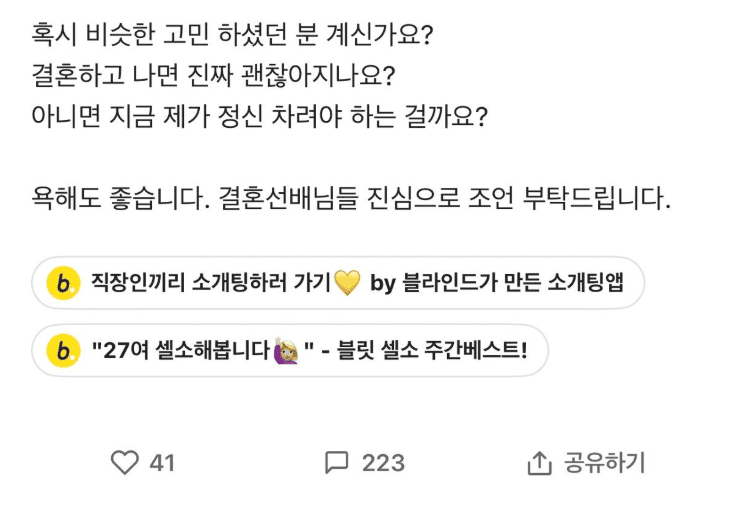Click the raised-hand woman emoji
The height and width of the screenshot is (510, 730).
click(x=286, y=350)
